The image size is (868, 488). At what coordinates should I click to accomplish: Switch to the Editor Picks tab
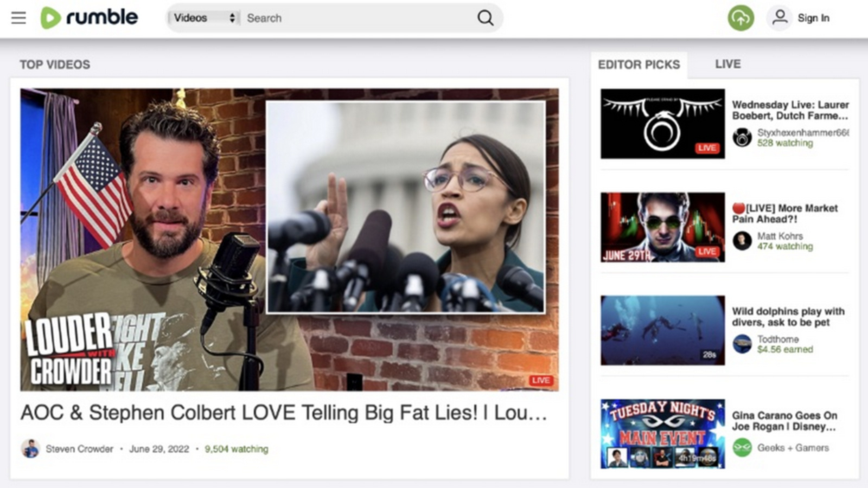639,65
